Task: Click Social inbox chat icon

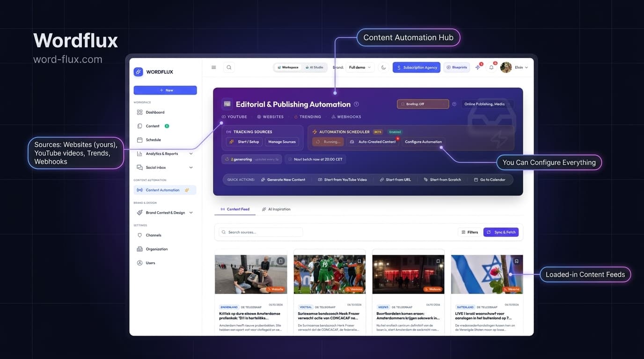Action: 139,167
